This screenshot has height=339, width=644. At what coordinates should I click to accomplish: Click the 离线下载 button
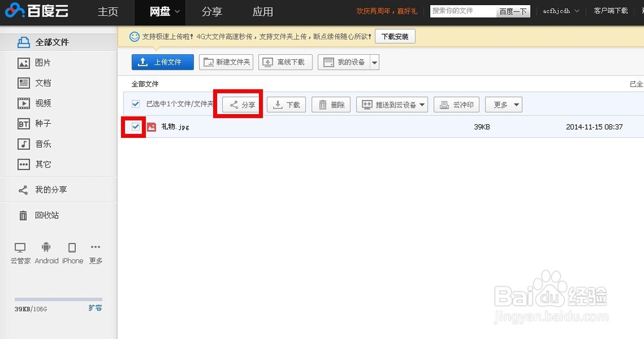(285, 62)
